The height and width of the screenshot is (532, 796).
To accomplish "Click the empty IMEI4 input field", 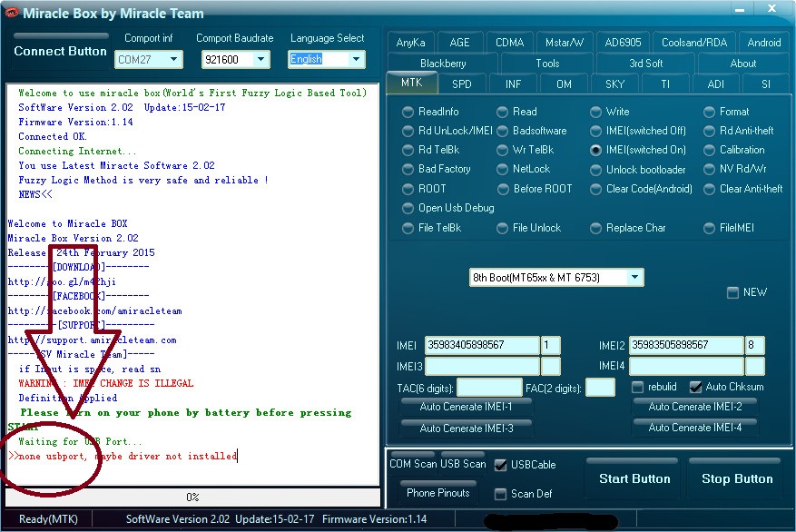I will point(686,366).
